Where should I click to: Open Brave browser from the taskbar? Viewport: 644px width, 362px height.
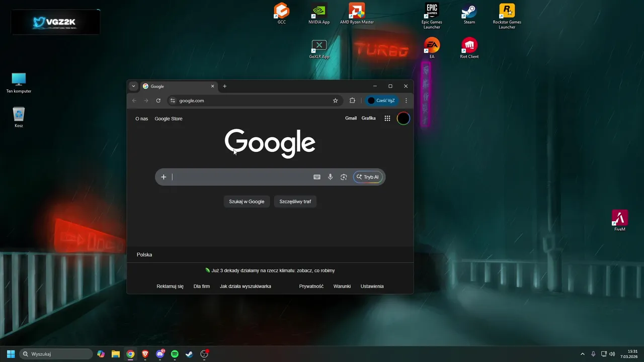coord(145,354)
